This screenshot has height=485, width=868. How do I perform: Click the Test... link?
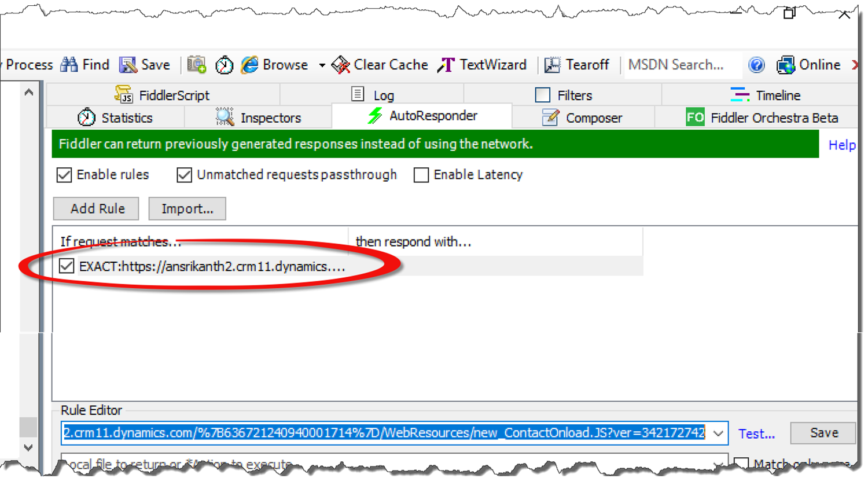(x=756, y=433)
